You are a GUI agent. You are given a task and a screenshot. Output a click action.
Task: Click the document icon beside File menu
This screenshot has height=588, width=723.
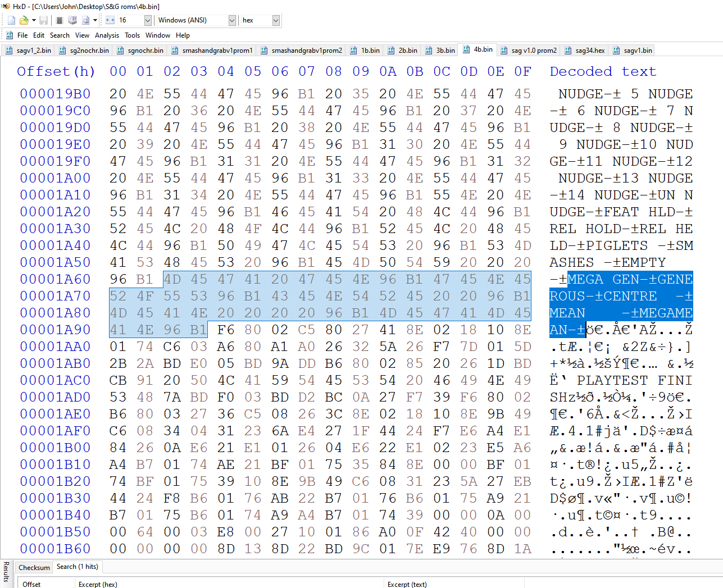pyautogui.click(x=10, y=35)
